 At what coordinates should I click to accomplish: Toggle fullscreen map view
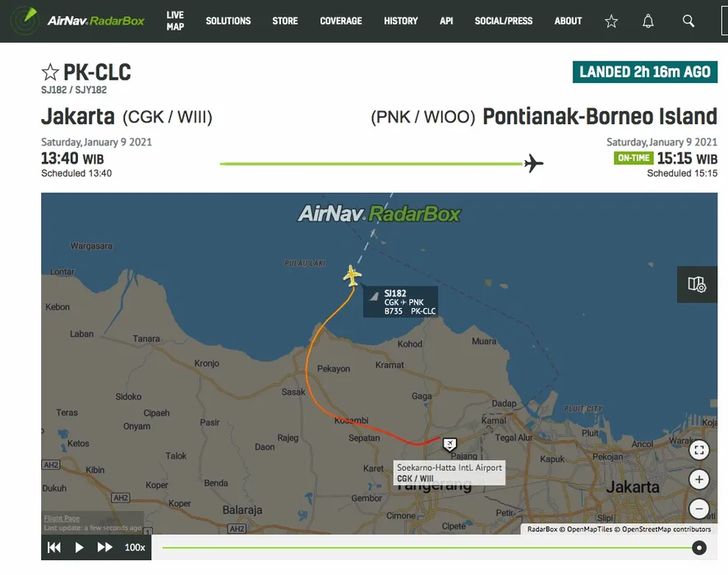pos(698,450)
